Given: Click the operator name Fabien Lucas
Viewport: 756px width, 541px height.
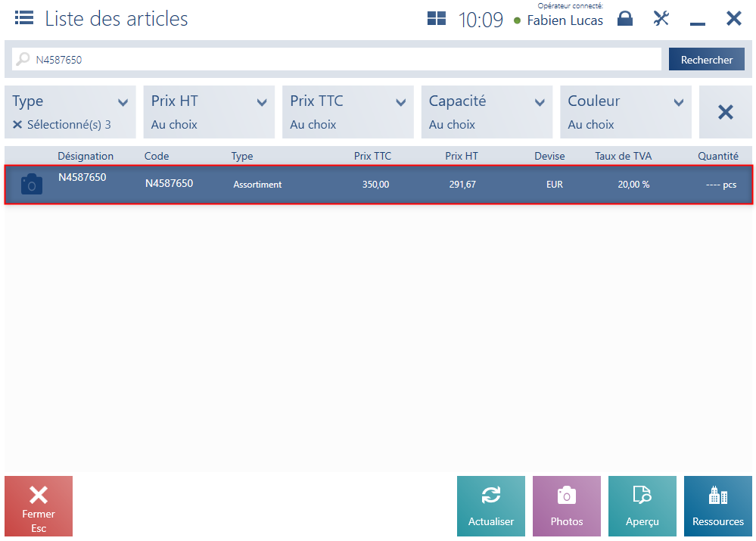Looking at the screenshot, I should coord(565,20).
